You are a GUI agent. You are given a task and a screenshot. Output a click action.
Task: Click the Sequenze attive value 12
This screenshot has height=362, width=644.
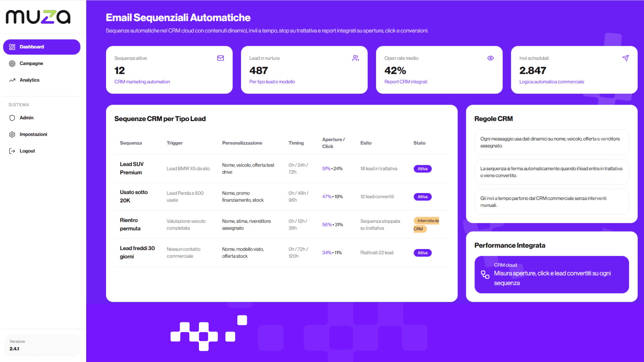119,71
